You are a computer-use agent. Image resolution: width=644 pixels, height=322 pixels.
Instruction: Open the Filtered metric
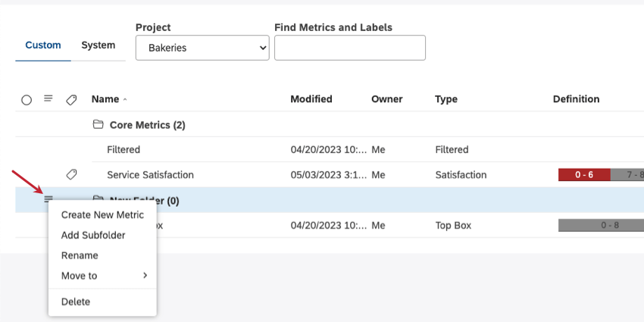pos(123,149)
